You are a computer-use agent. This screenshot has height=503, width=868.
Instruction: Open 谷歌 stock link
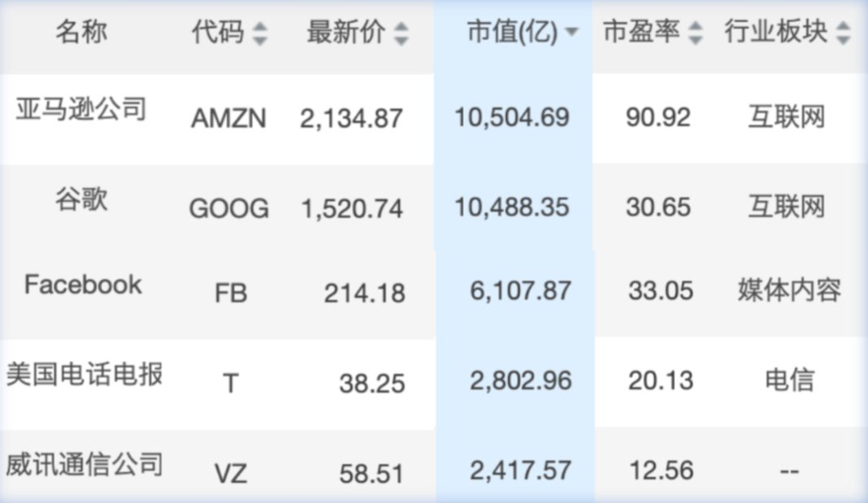81,198
